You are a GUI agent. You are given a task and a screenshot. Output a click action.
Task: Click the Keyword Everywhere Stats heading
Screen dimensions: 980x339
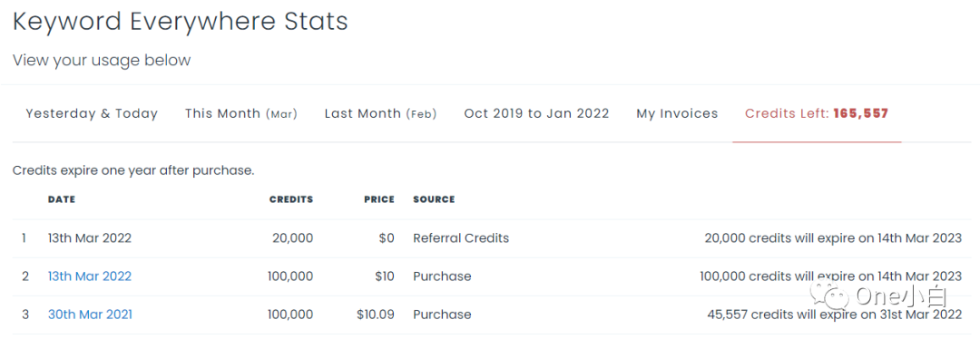coord(180,22)
